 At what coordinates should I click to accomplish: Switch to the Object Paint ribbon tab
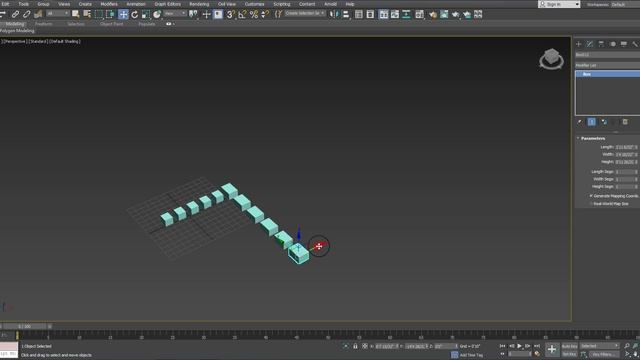111,24
